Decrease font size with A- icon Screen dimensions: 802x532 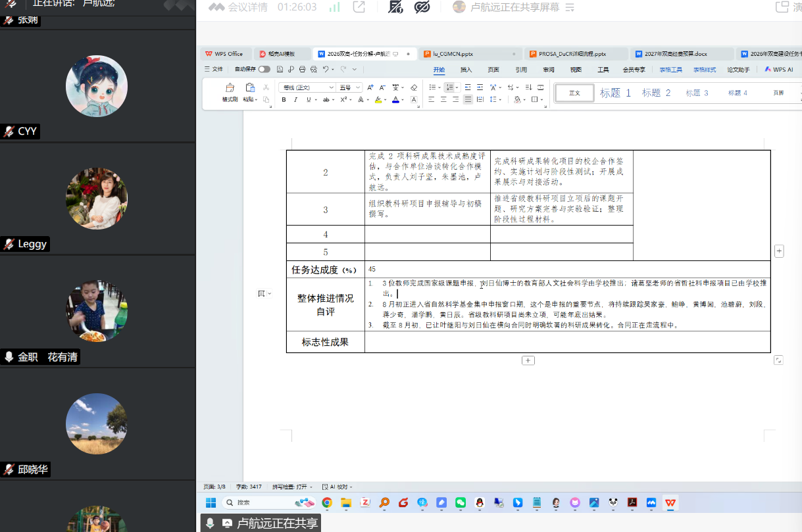(x=382, y=87)
